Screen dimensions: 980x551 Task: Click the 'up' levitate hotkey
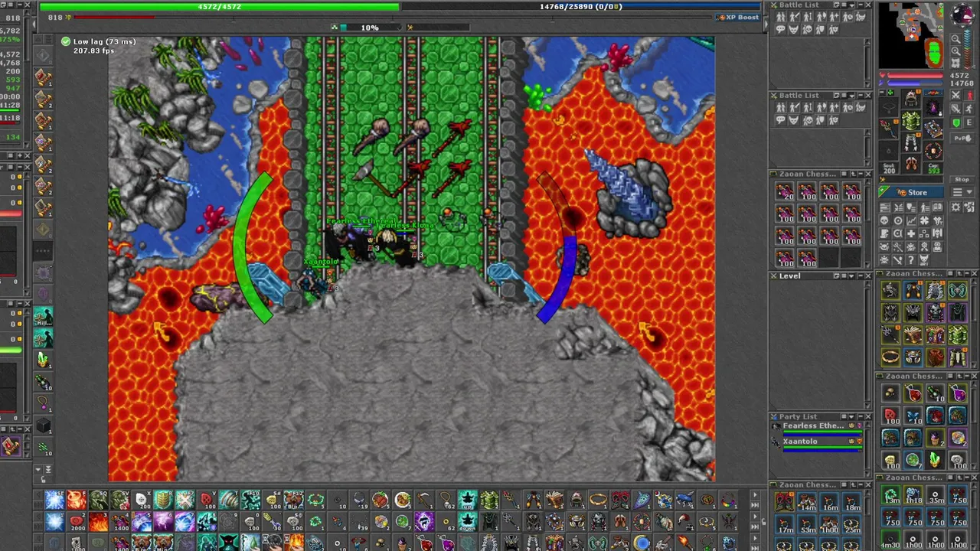[468, 500]
